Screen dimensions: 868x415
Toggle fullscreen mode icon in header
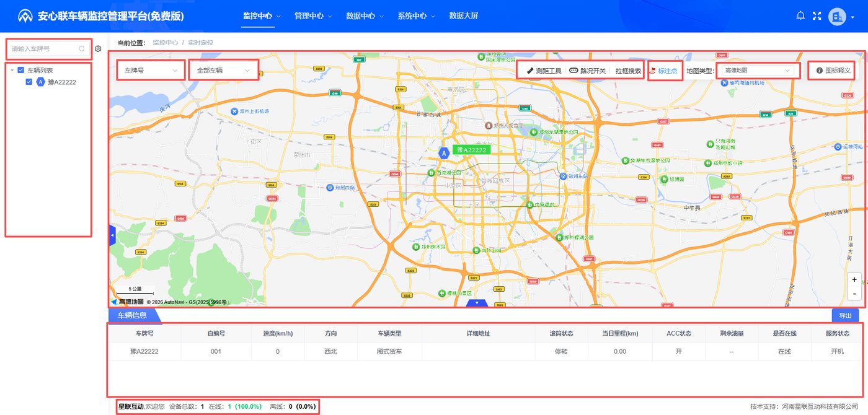tap(817, 15)
